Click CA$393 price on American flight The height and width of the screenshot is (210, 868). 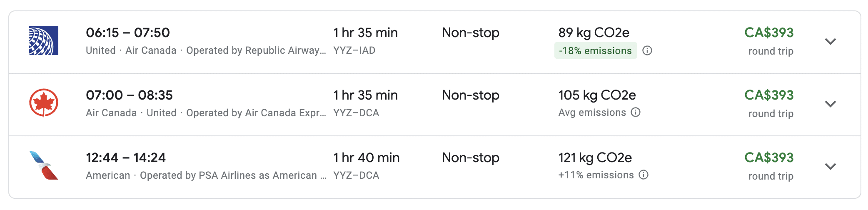point(769,157)
